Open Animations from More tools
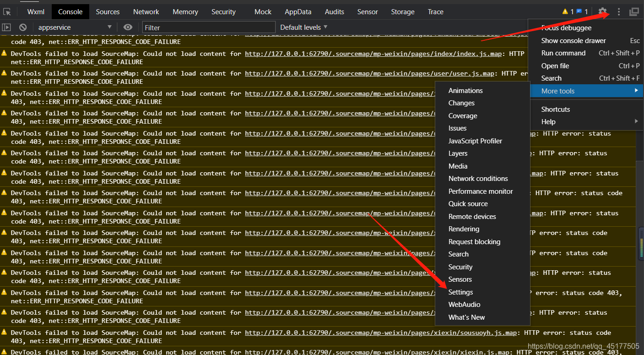Screen dimensions: 644x355 point(482,91)
